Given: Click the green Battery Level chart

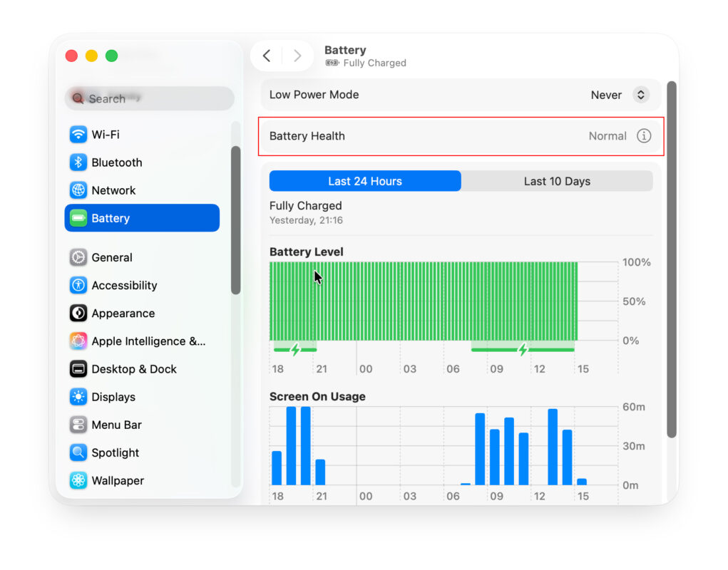Looking at the screenshot, I should tap(424, 299).
